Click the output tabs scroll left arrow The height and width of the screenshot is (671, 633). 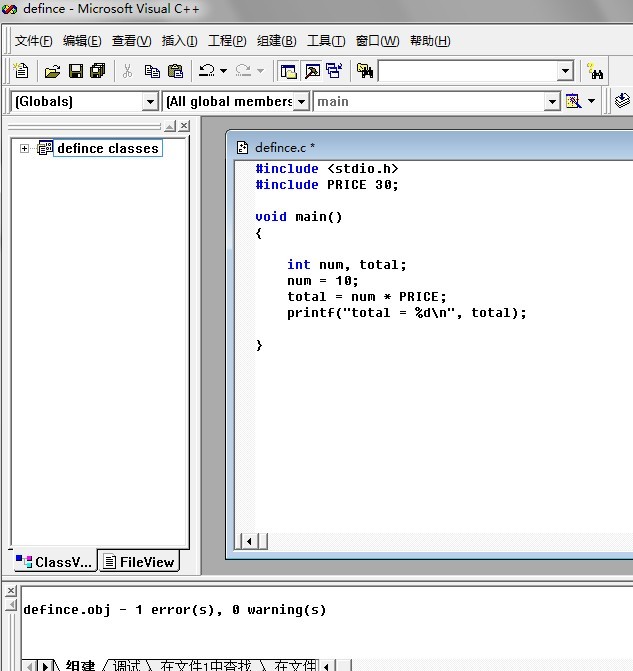pyautogui.click(x=29, y=666)
